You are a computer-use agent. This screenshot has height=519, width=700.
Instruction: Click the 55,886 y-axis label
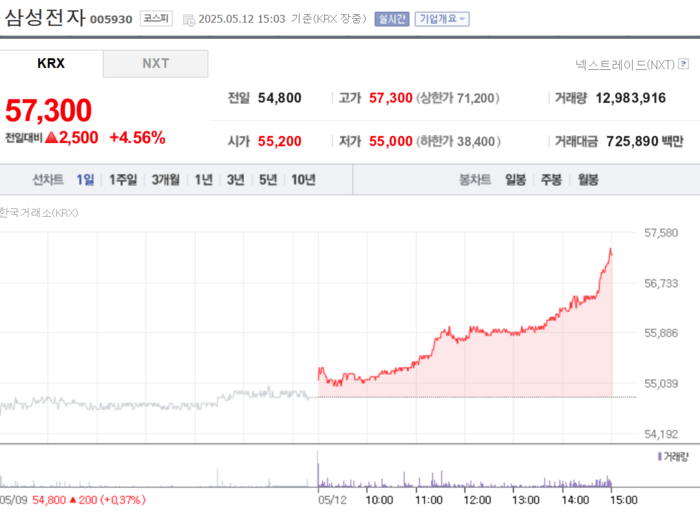[661, 333]
